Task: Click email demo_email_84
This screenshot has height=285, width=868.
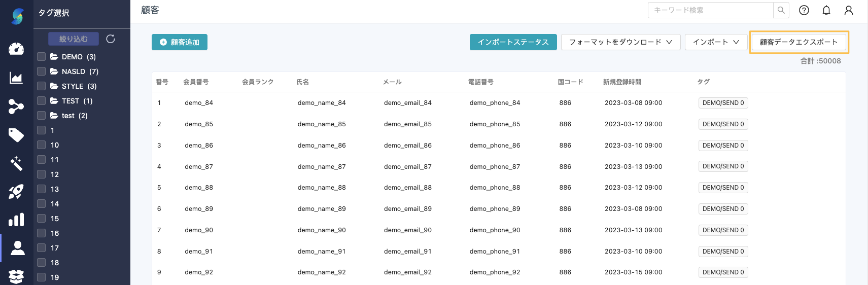Action: point(408,103)
